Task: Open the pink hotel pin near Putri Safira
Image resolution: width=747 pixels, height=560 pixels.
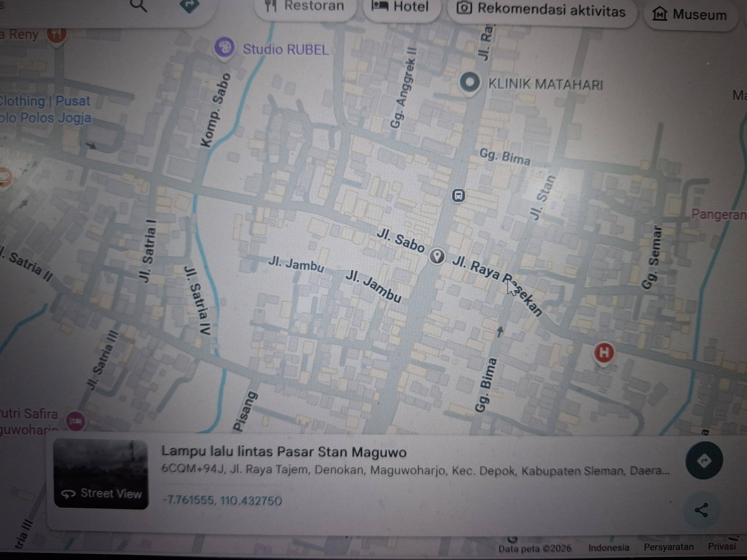Action: [x=76, y=421]
